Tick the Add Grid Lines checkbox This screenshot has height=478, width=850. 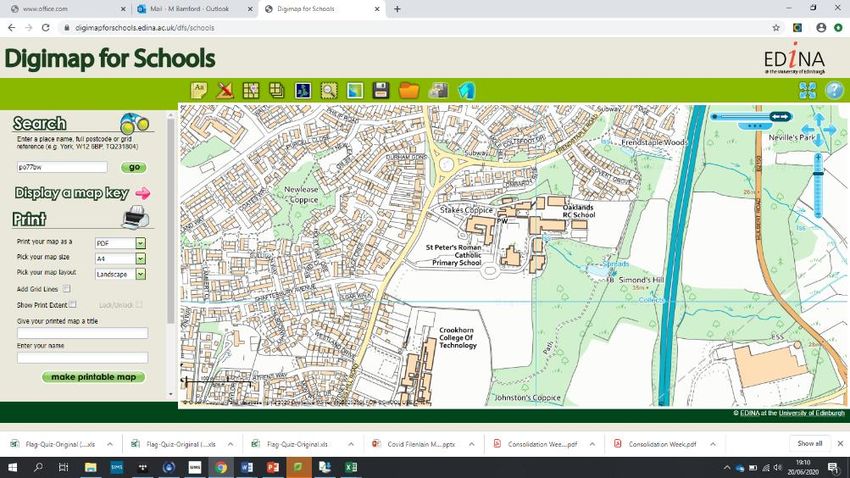point(66,289)
